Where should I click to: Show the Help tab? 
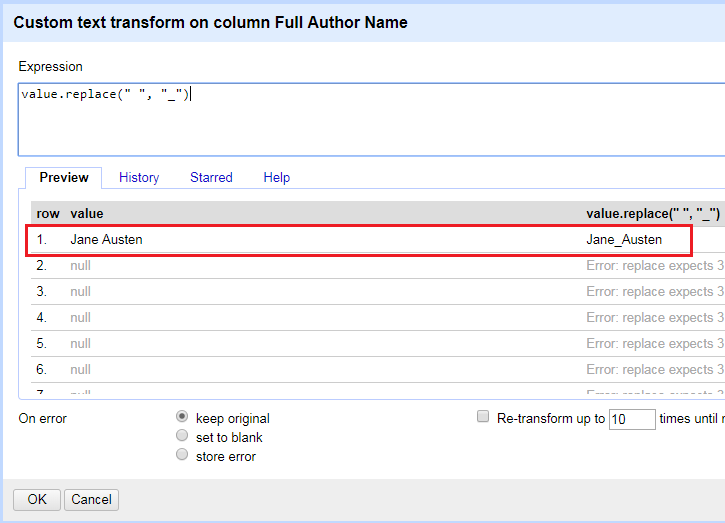click(x=277, y=178)
